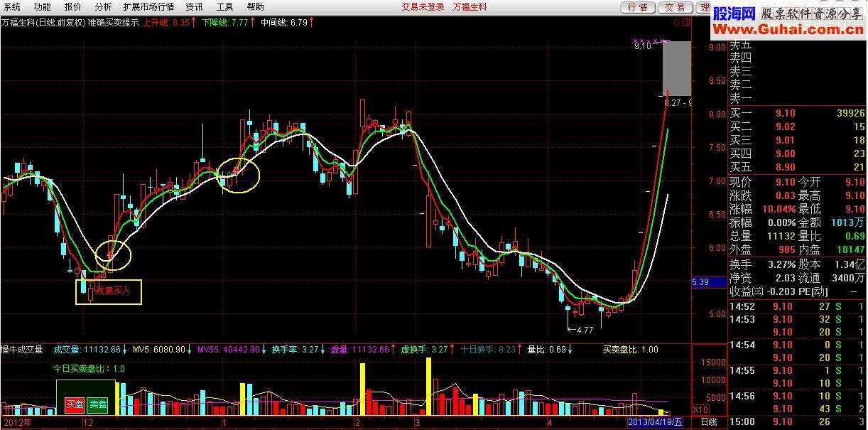This screenshot has width=868, height=430.
Task: Click the 虚换手: 3.27 value
Action: [425, 350]
